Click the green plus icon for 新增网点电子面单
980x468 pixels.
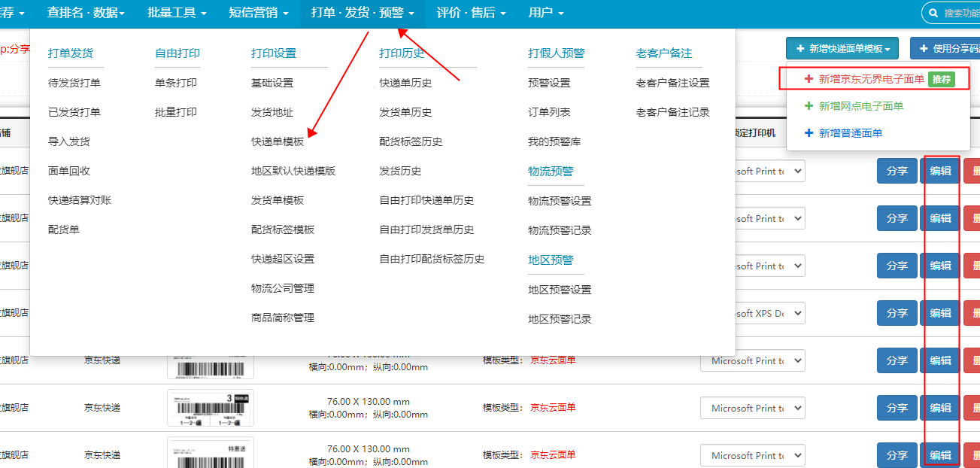pyautogui.click(x=809, y=106)
